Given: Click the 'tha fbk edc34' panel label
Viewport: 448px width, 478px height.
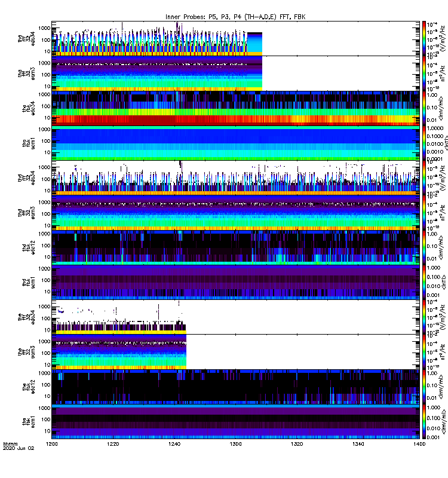Looking at the screenshot, I should [29, 109].
